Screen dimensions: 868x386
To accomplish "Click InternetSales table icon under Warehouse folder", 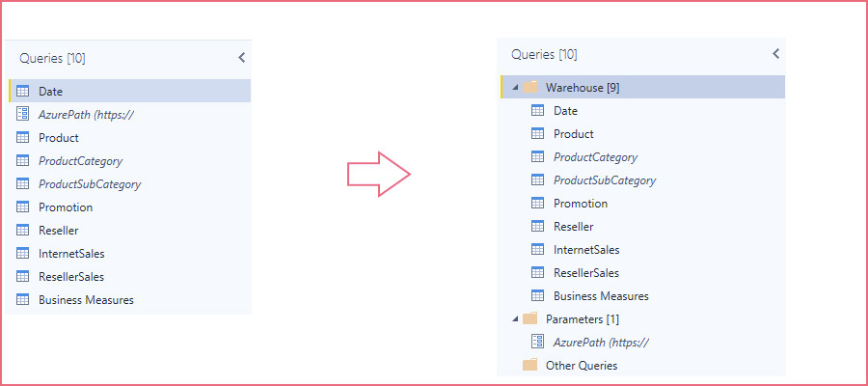I will pos(537,249).
